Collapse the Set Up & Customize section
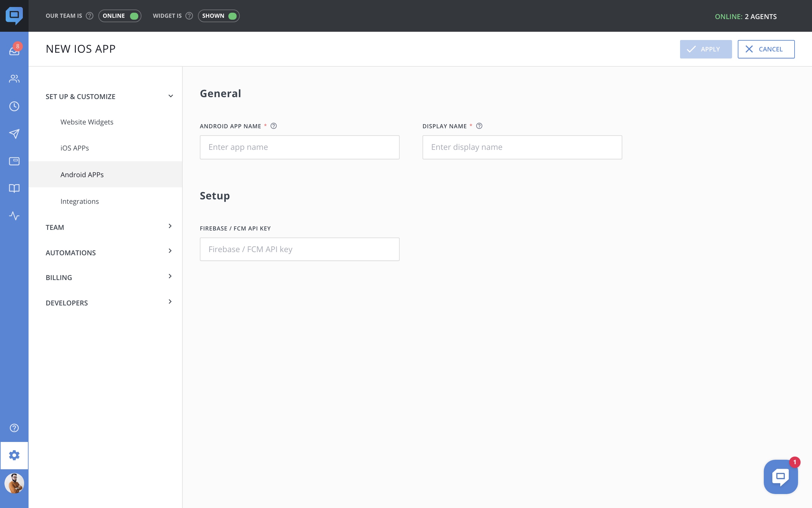 click(109, 97)
